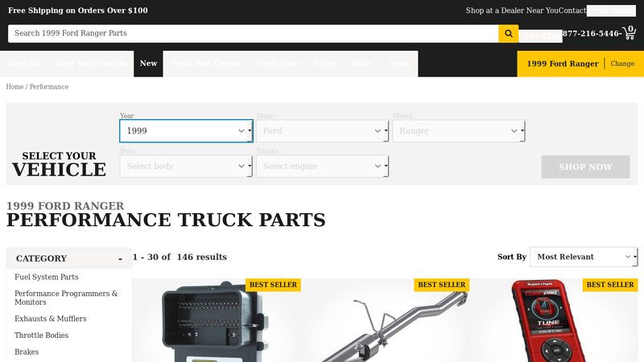
Task: Open the Shop Your Vehicle menu
Action: click(x=91, y=64)
